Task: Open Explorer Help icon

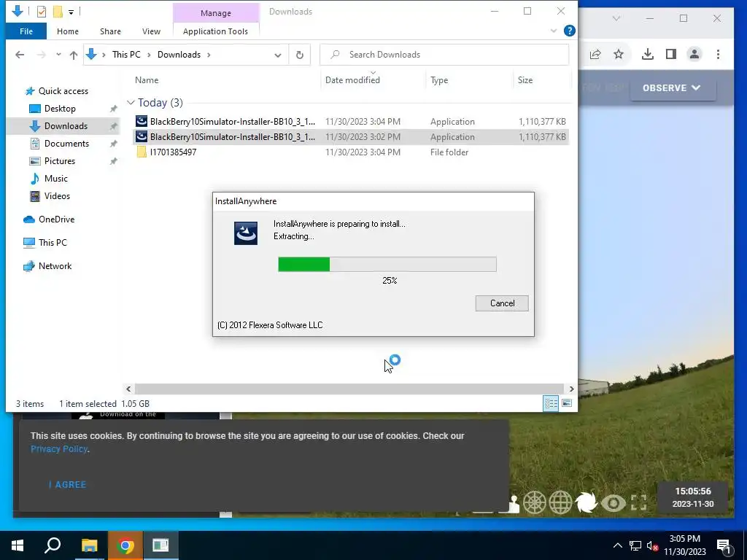Action: [569, 31]
